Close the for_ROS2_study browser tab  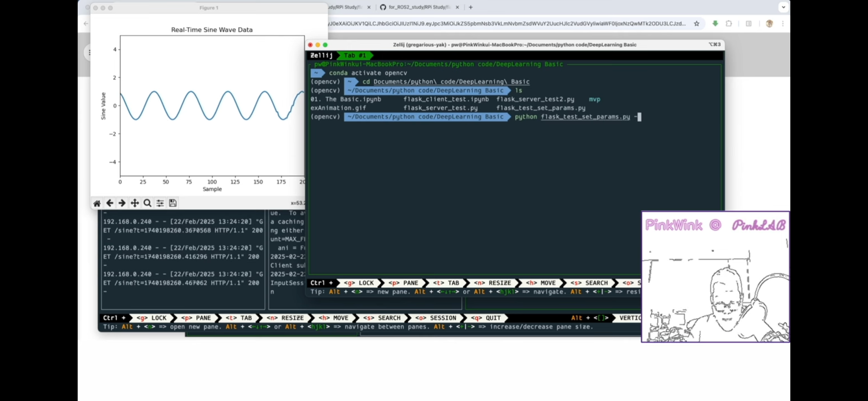pyautogui.click(x=458, y=7)
